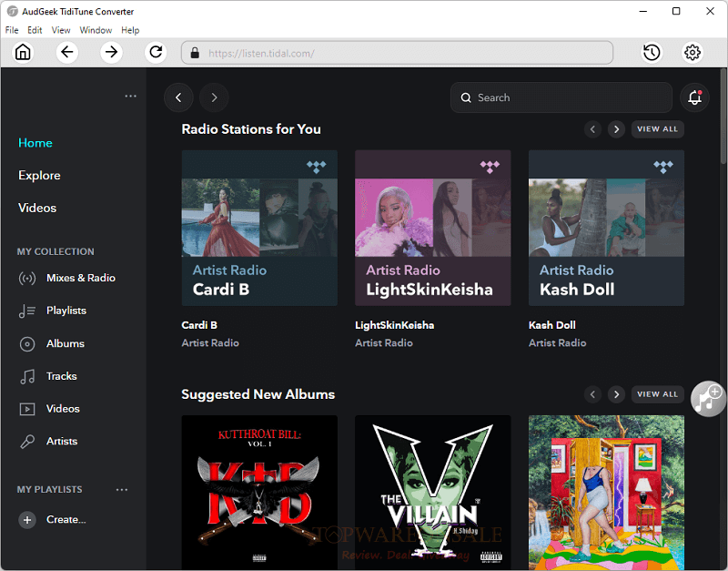Click the Mixes & Radio icon
This screenshot has width=728, height=571.
point(27,279)
